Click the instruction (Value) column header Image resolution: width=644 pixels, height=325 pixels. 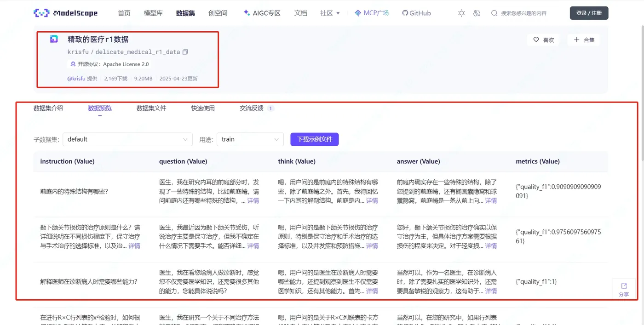click(x=67, y=161)
